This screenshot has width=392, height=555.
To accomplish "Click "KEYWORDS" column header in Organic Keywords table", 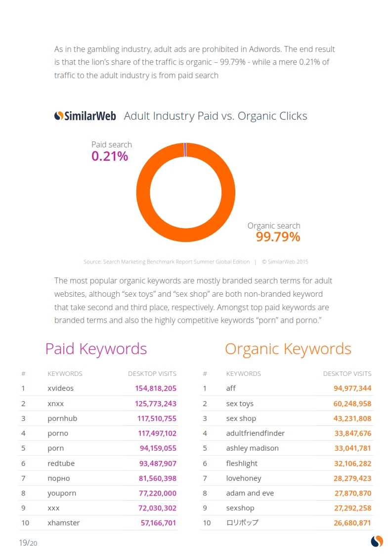I will [x=243, y=373].
